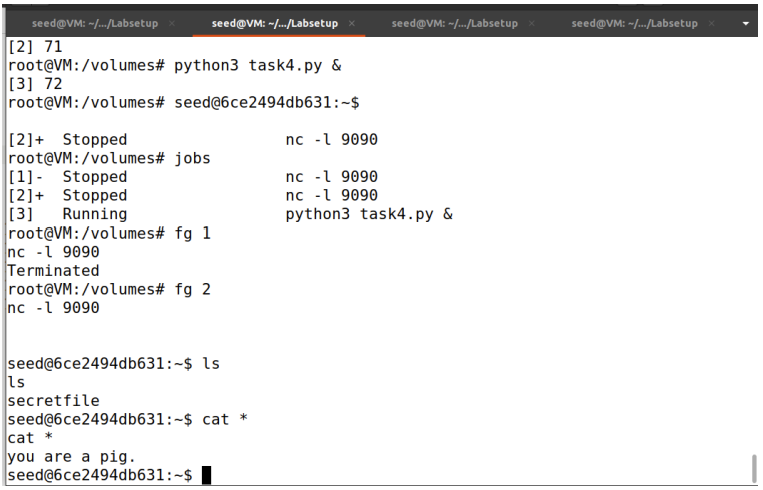Close the first Labsetup terminal tab
Image resolution: width=763 pixels, height=490 pixels.
point(172,23)
